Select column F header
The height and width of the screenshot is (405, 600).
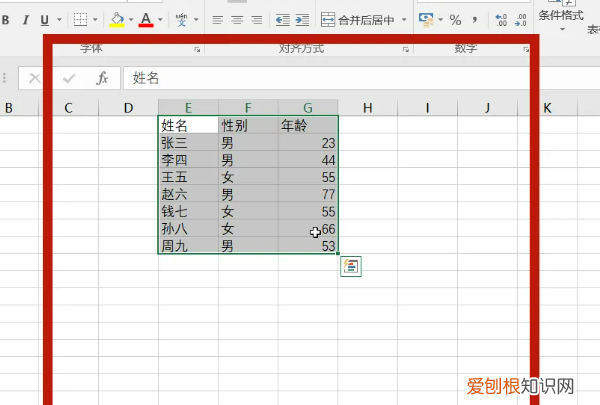(x=248, y=108)
